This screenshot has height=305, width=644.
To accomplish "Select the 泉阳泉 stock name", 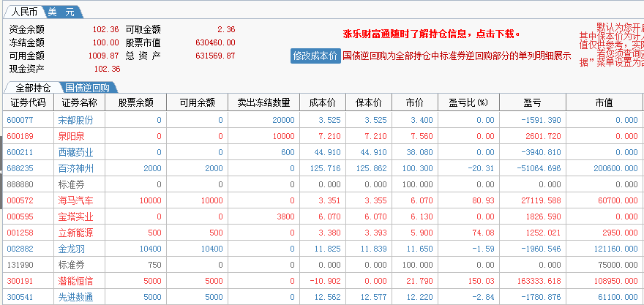I will click(x=72, y=136).
